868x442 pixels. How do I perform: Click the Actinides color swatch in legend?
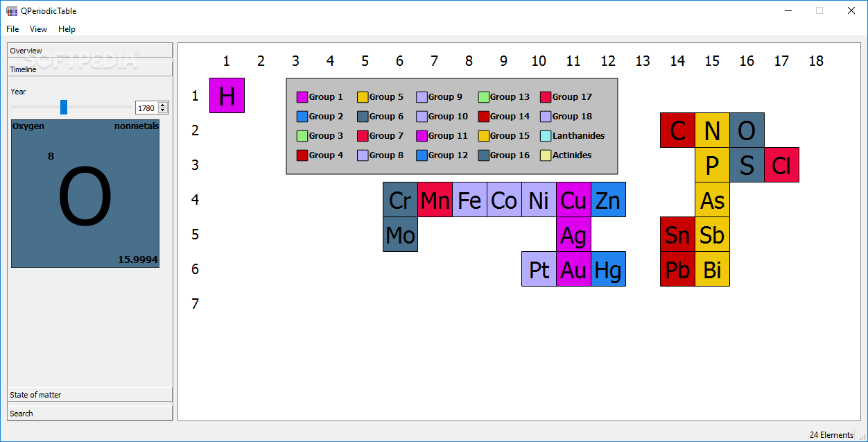click(x=546, y=155)
